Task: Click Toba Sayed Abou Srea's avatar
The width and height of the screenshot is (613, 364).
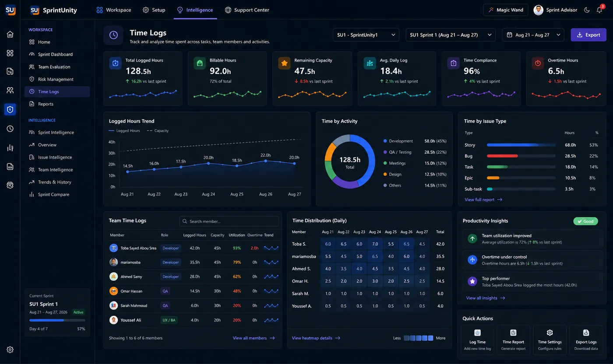Action: [x=113, y=248]
